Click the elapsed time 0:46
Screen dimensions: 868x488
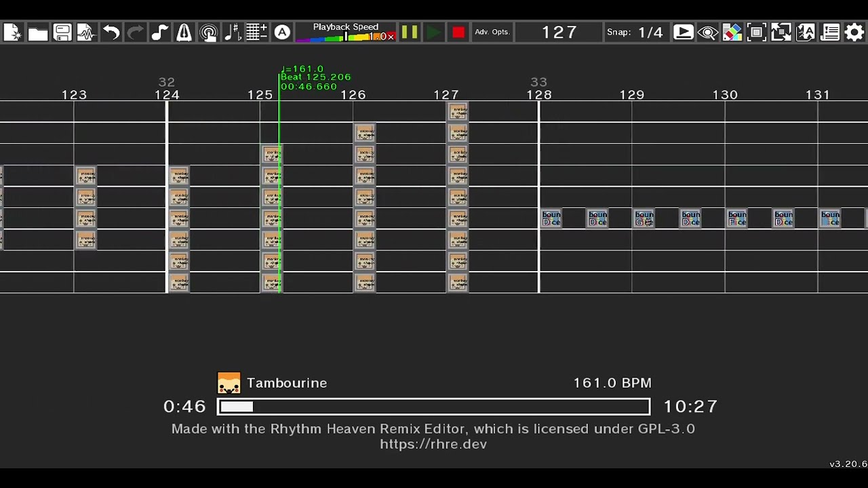tap(184, 407)
